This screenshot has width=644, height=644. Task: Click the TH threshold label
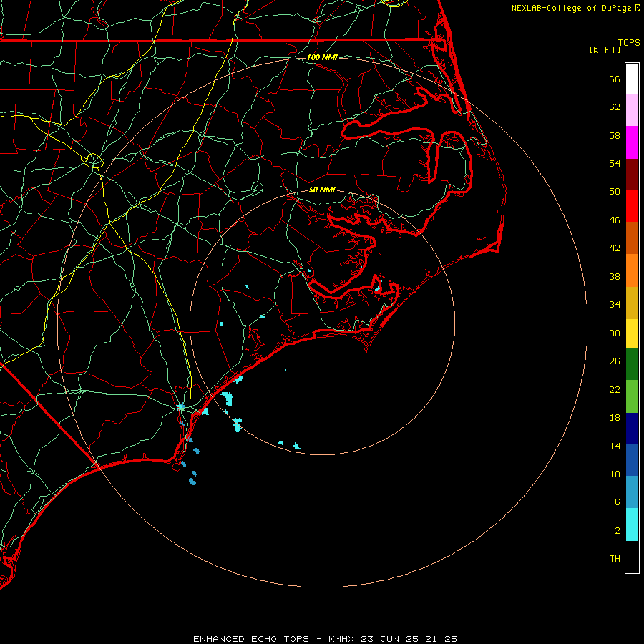pos(615,559)
